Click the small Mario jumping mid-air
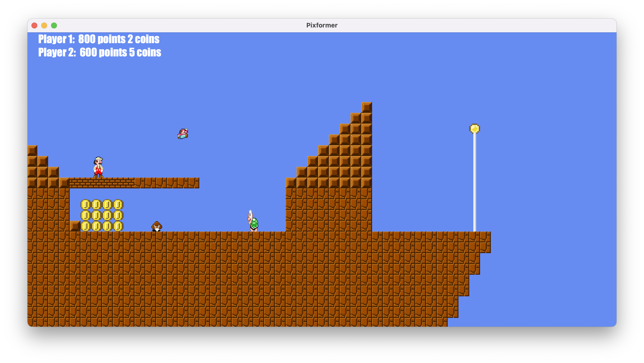The width and height of the screenshot is (644, 363). click(x=183, y=134)
